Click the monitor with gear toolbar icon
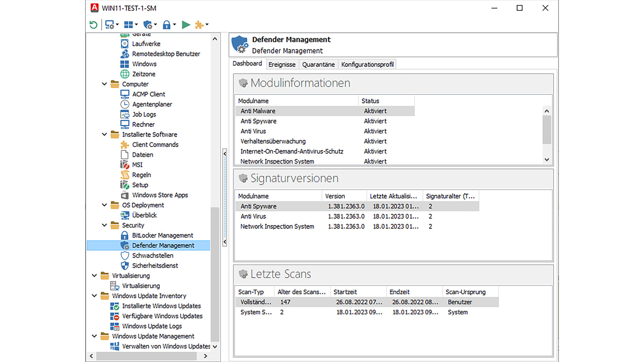 (x=109, y=24)
